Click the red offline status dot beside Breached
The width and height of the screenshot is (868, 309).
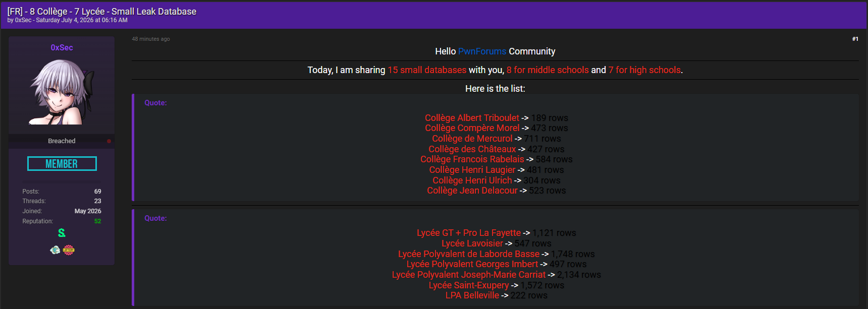click(x=109, y=141)
